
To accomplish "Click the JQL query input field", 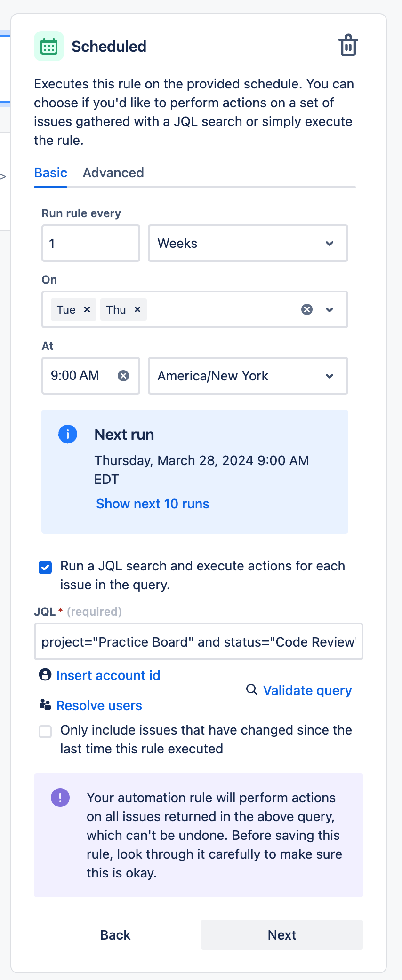I will click(199, 641).
